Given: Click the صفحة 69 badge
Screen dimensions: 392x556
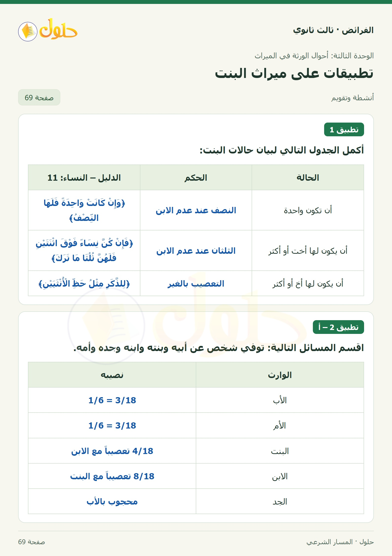Looking at the screenshot, I should click(39, 97).
